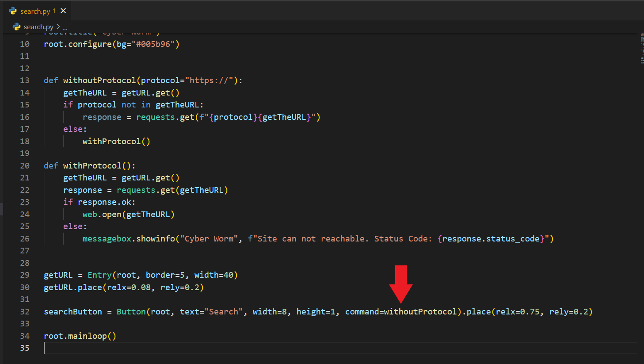Click command=withoutProtocol below the red arrow
The height and width of the screenshot is (364, 644).
400,312
